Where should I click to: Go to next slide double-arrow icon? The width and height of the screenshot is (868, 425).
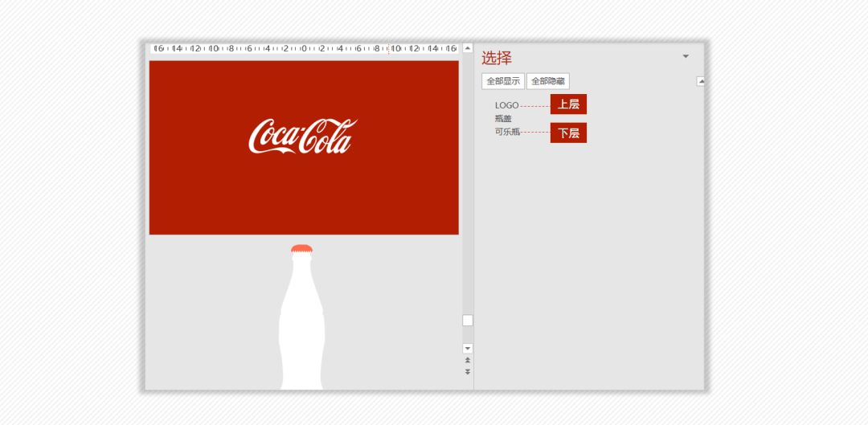click(x=467, y=371)
